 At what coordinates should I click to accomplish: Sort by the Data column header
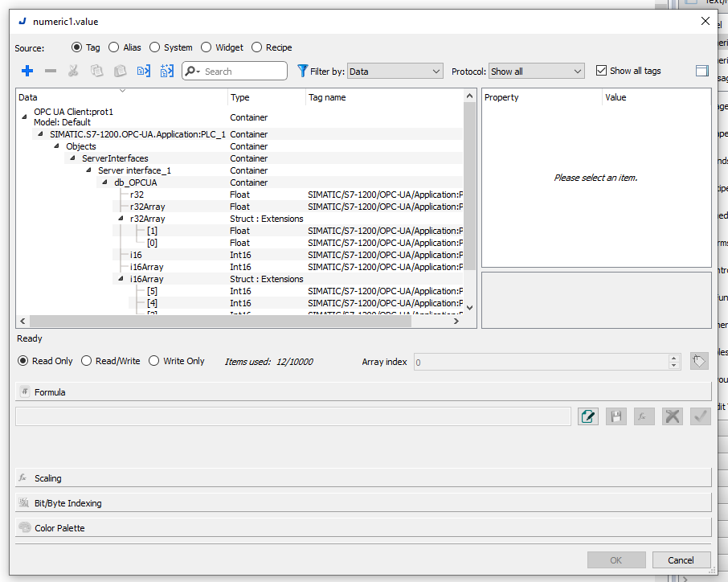(x=121, y=97)
